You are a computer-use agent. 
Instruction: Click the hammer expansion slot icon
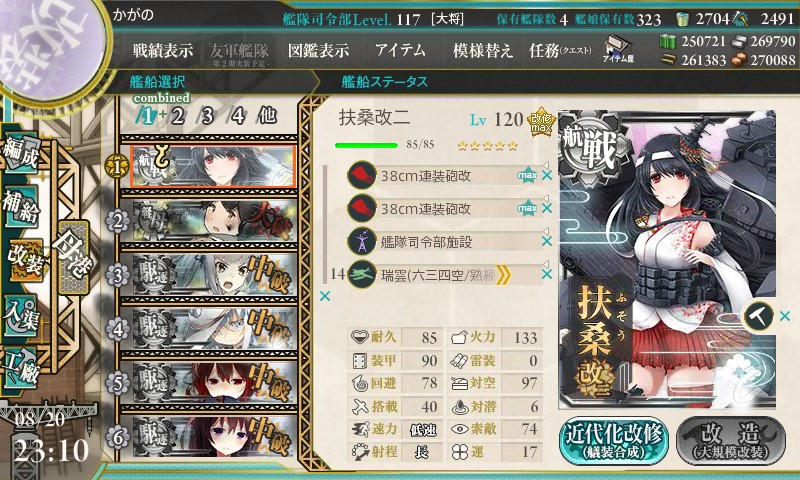(758, 316)
